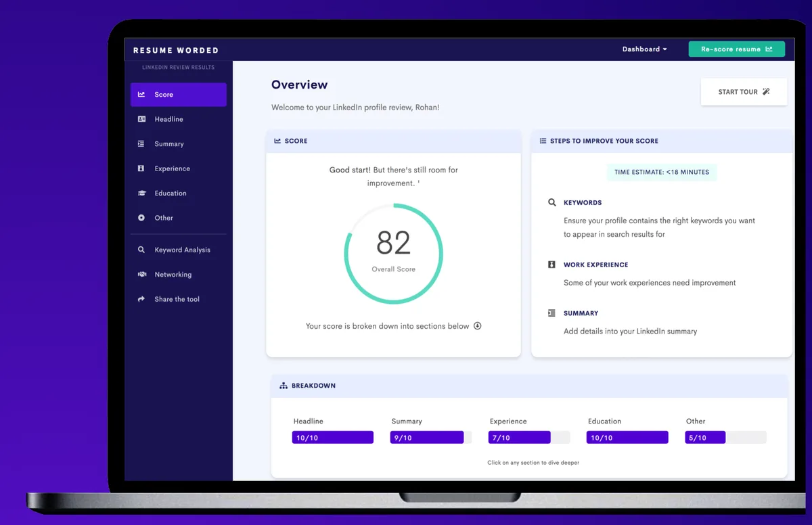Click the RESUME WORDED logo
Viewport: 812px width, 525px height.
176,50
